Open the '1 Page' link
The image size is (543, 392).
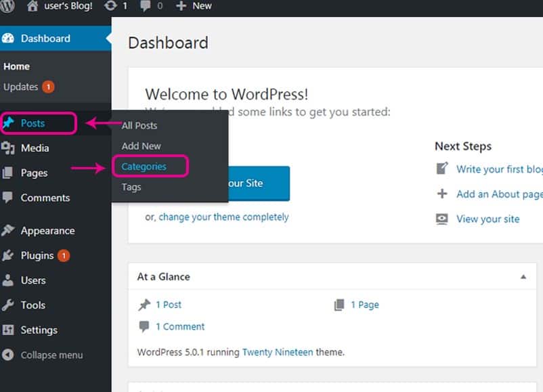coord(365,305)
